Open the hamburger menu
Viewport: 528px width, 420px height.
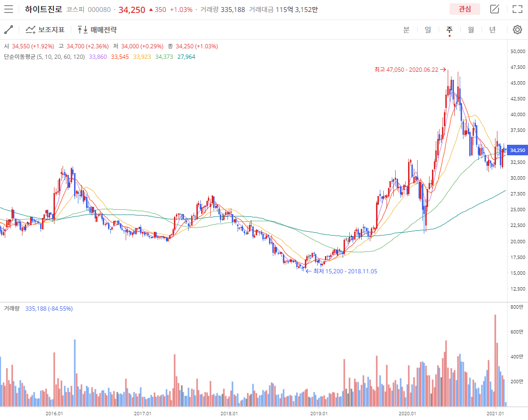[x=9, y=9]
